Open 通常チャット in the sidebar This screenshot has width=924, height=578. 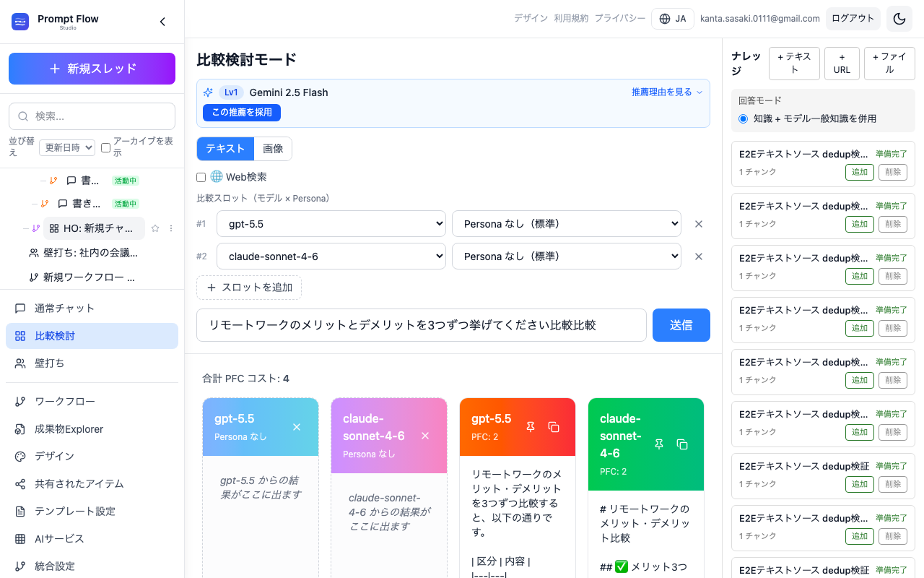[92, 309]
